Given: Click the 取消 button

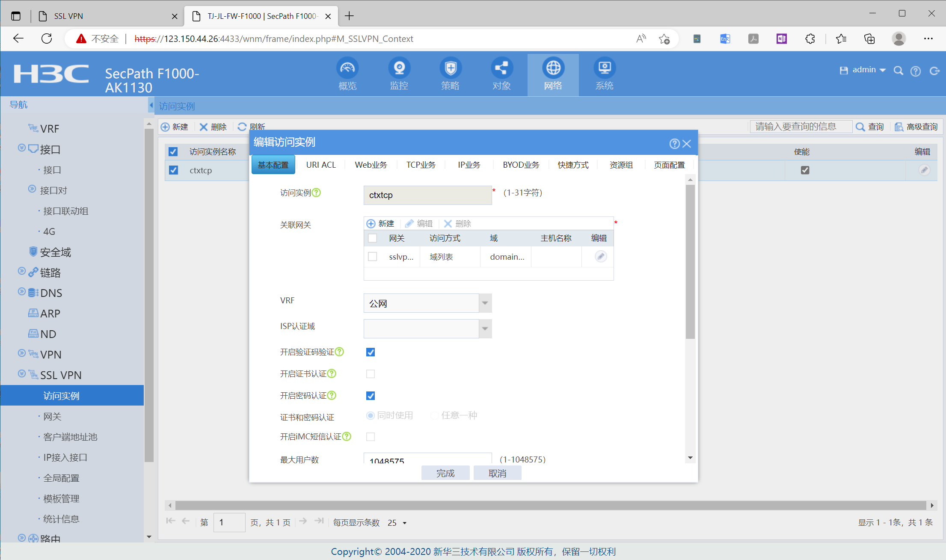Looking at the screenshot, I should click(x=497, y=473).
